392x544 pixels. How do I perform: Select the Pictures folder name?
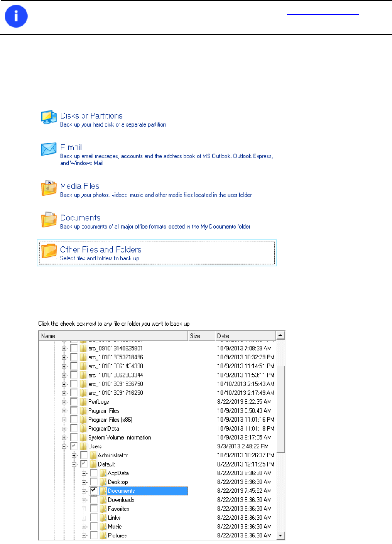point(117,536)
